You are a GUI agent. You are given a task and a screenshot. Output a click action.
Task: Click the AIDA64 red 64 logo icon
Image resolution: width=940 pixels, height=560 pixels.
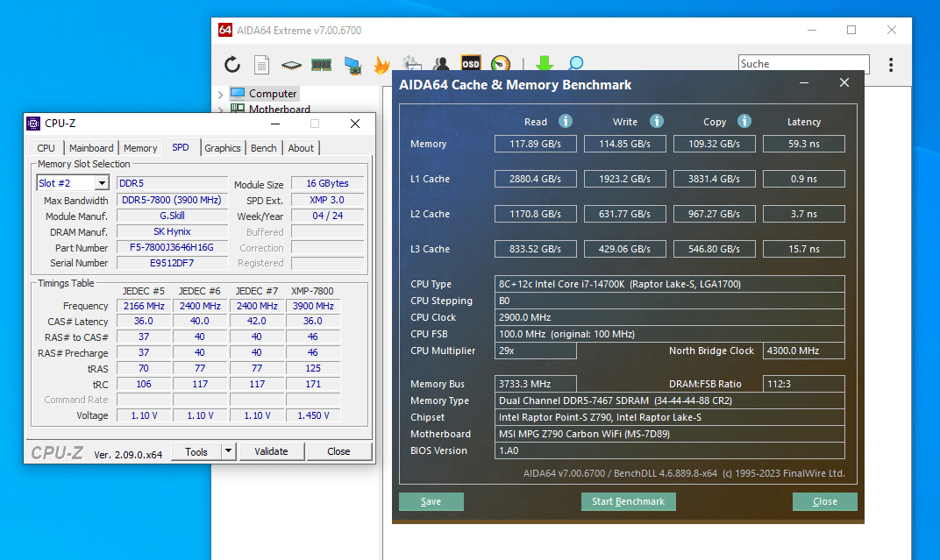coord(224,30)
